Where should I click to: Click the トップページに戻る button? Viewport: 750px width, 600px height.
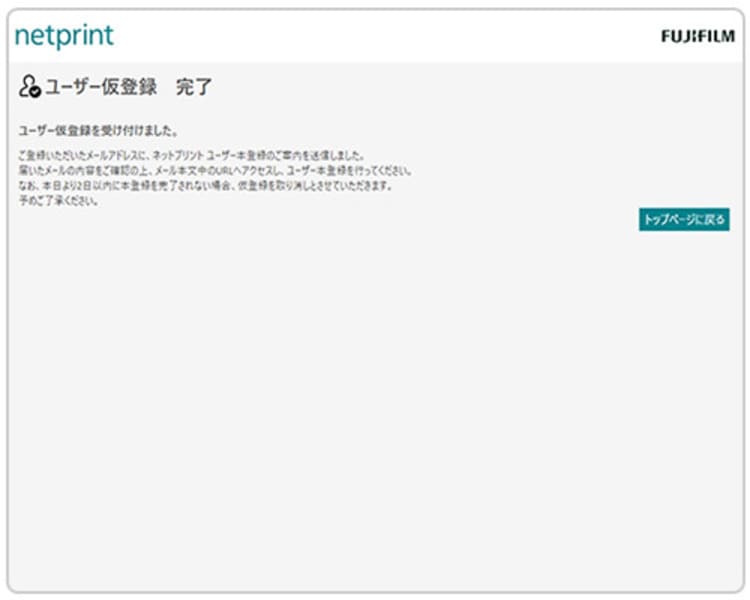[x=684, y=220]
